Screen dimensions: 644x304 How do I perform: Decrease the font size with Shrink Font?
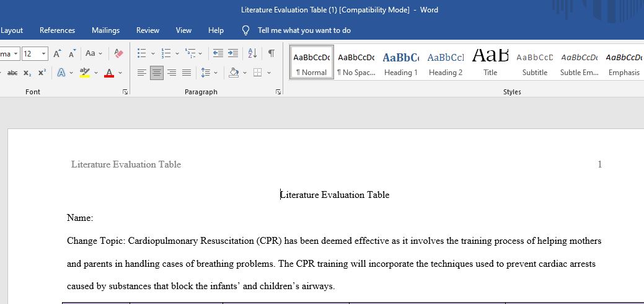click(x=72, y=53)
